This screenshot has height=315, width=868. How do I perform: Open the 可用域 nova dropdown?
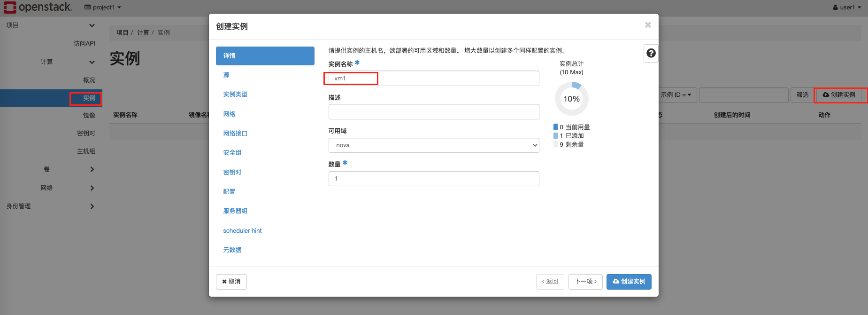[x=434, y=145]
